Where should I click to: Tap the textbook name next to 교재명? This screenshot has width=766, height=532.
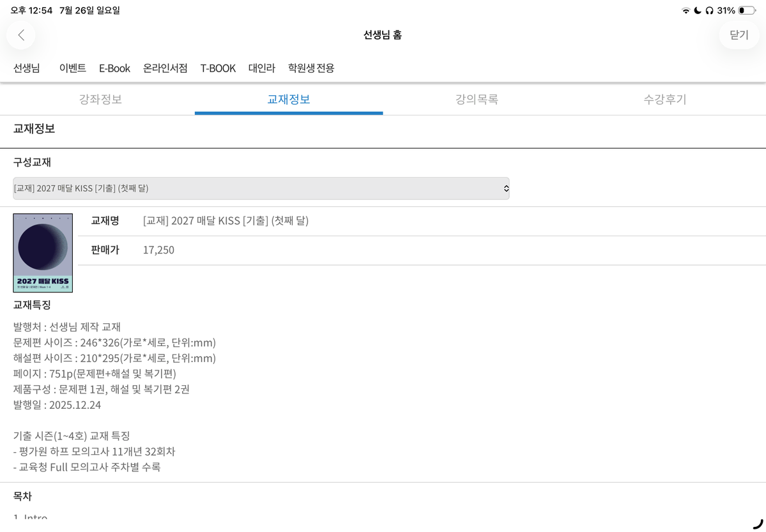(226, 221)
